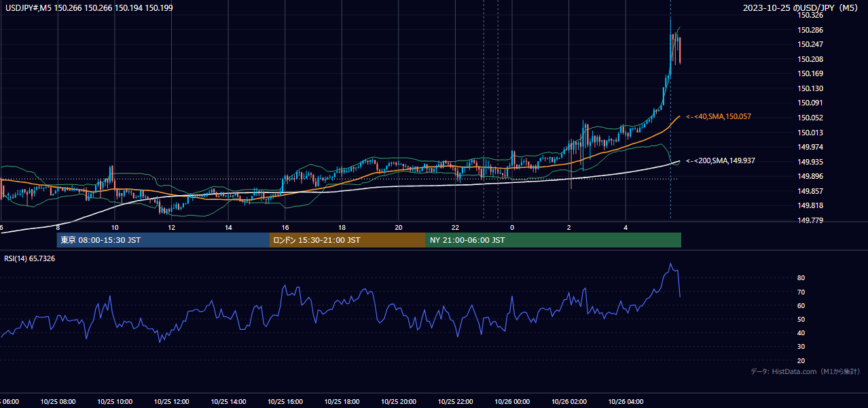Click the 10/25 16:00 time label
Screen dimensions: 868x408
click(285, 402)
